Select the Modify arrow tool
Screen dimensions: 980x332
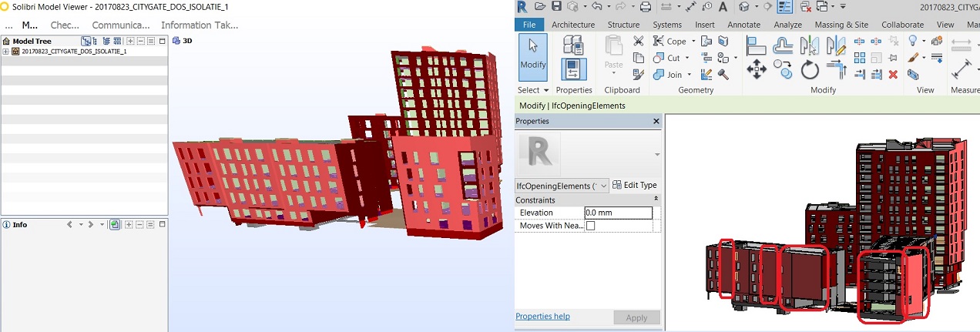[x=532, y=57]
